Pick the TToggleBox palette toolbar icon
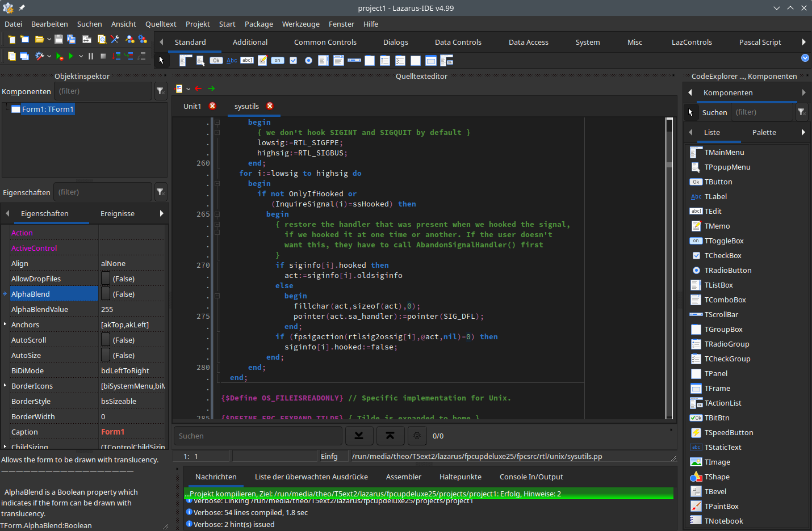Viewport: 812px width, 531px height. [278, 60]
